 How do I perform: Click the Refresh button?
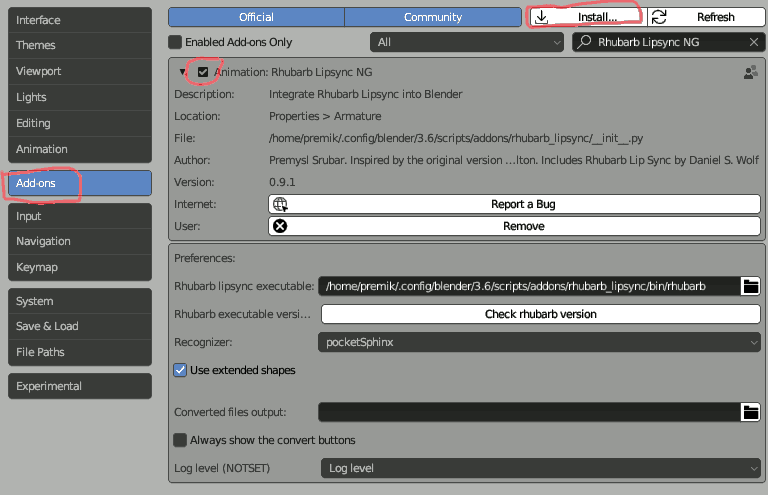(706, 17)
